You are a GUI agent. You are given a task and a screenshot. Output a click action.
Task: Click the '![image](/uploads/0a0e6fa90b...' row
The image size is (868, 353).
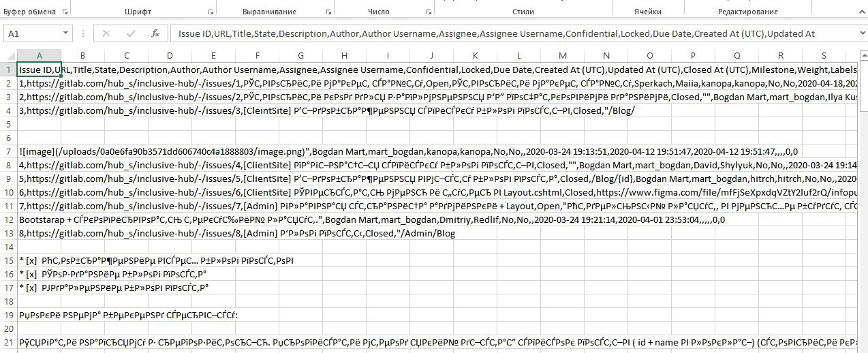pos(409,151)
